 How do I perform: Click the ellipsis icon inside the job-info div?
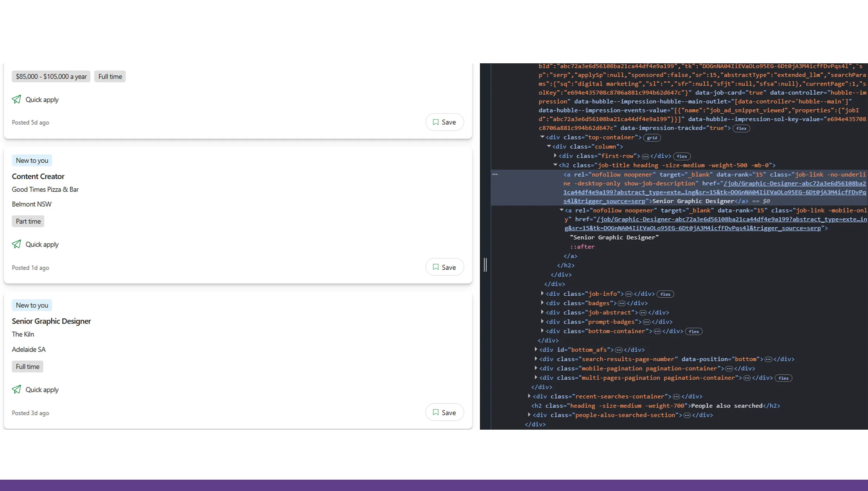pos(629,294)
